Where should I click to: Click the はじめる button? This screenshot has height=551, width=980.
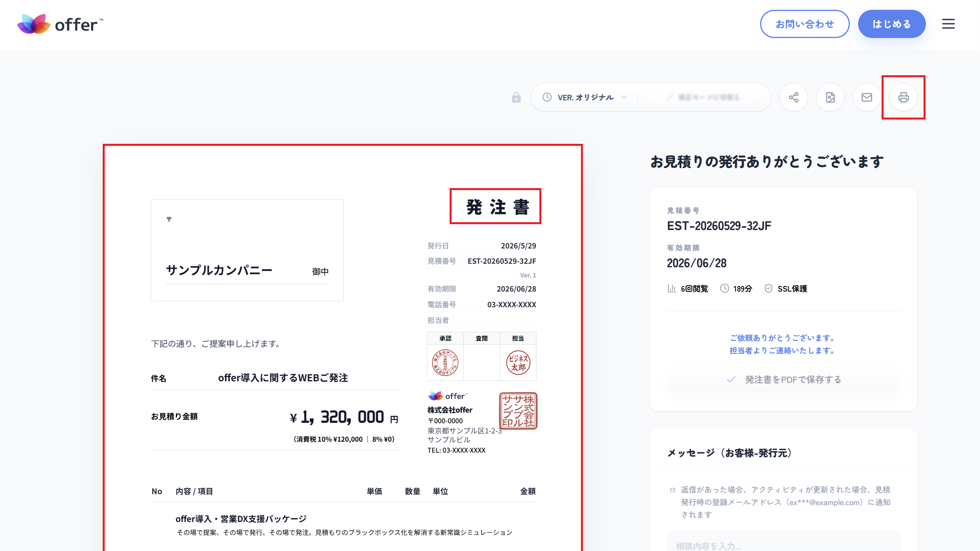(892, 24)
